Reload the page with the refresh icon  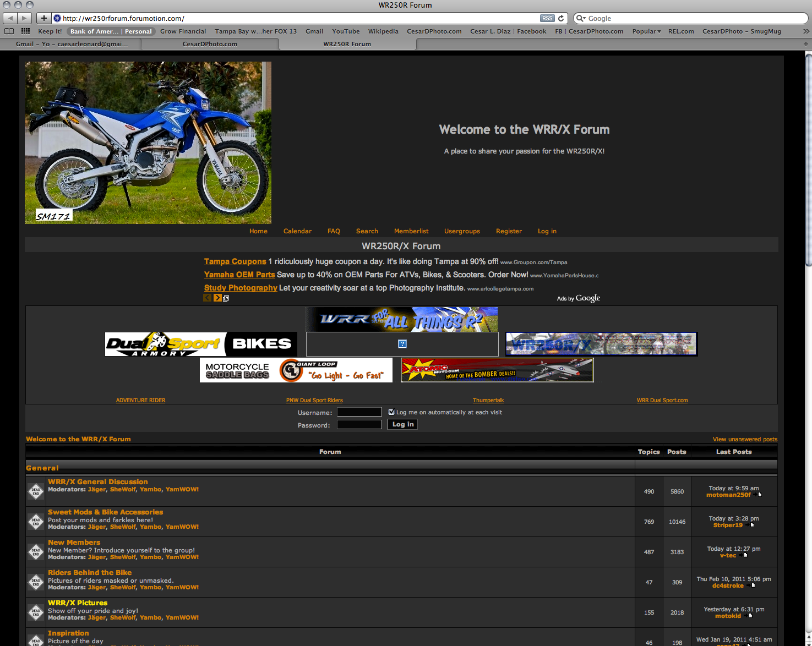[x=561, y=18]
